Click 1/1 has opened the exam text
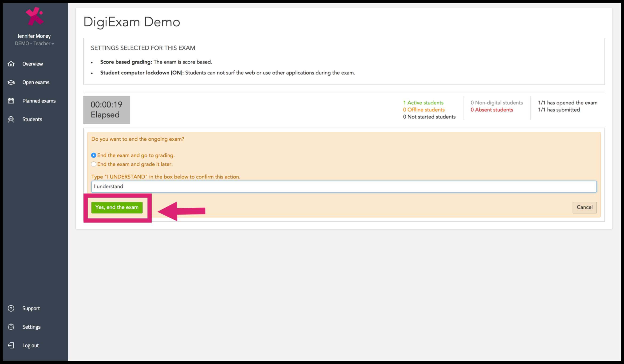 pos(568,103)
